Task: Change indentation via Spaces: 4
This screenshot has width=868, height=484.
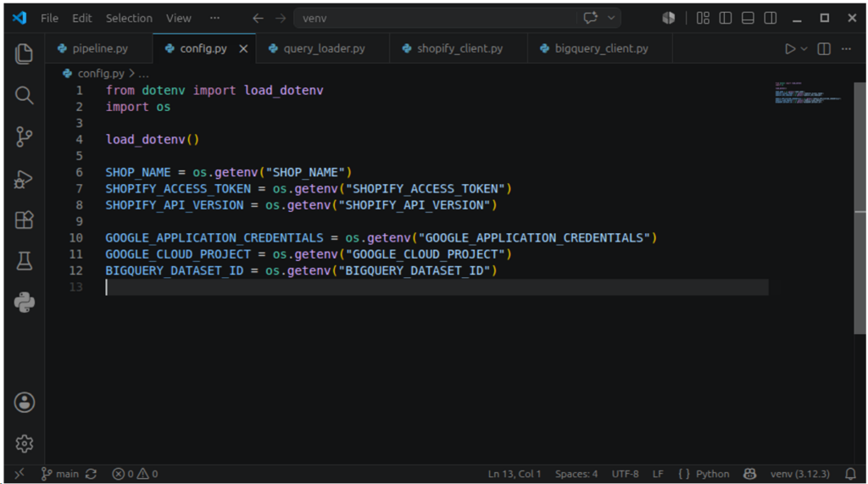Action: pyautogui.click(x=576, y=474)
